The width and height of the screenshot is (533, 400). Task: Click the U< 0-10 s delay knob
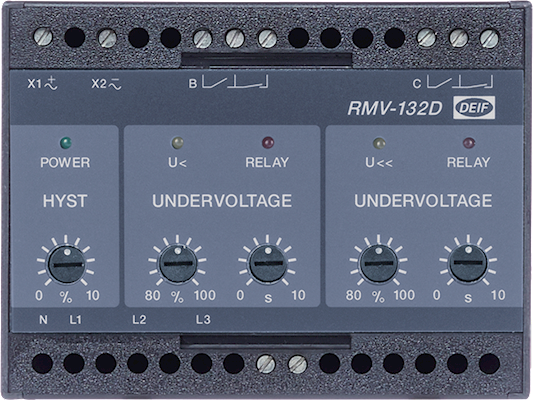coord(268,263)
